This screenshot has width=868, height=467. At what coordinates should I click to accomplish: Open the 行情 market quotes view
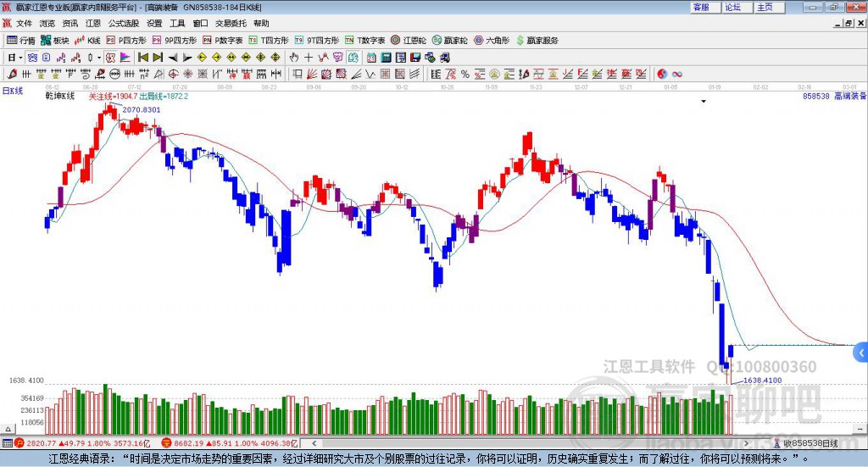21,41
